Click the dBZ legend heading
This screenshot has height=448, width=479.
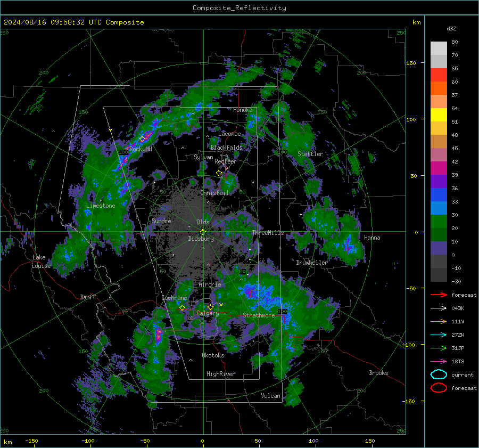point(451,29)
